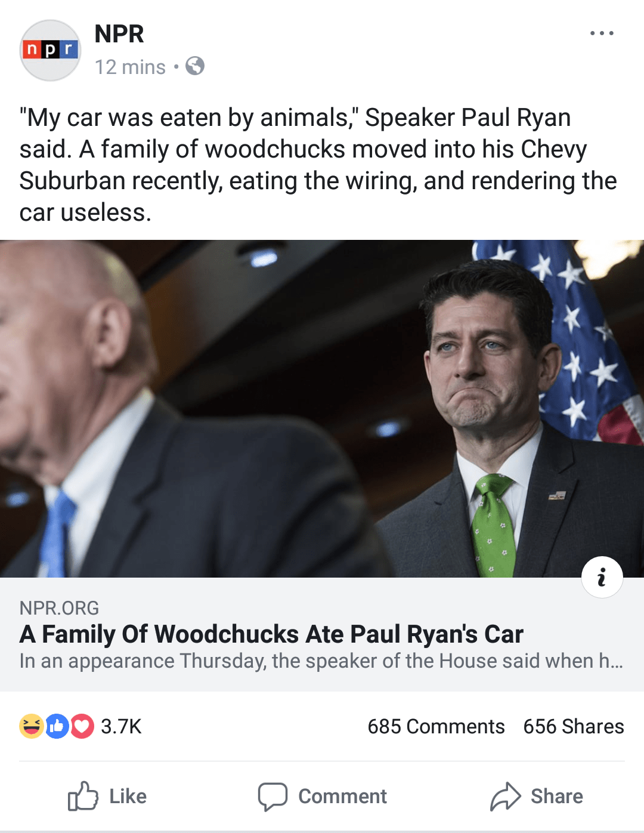
Task: Click the NPR page name
Action: 119,34
